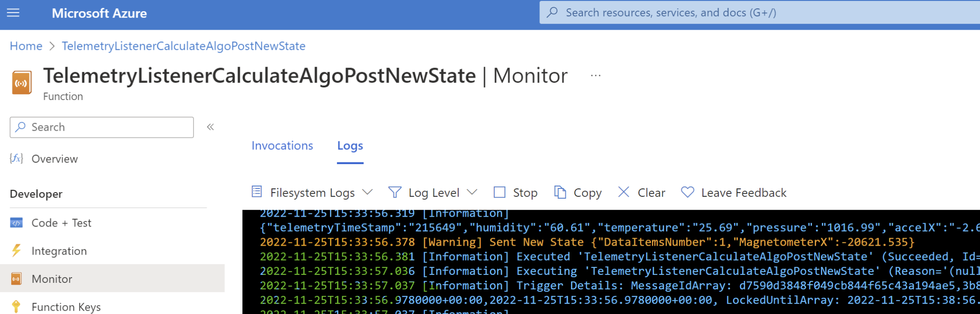This screenshot has height=314, width=980.
Task: Select Monitor in the sidebar
Action: [112, 279]
